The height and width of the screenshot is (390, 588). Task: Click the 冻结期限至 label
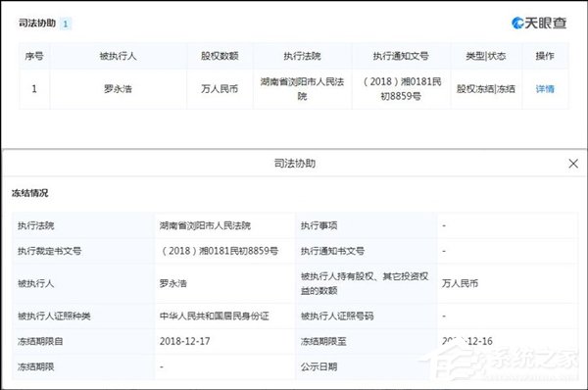pyautogui.click(x=323, y=341)
